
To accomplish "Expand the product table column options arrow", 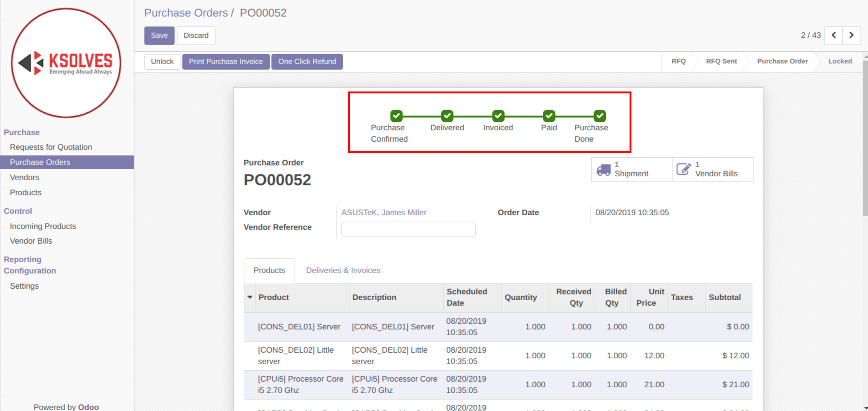I will [x=250, y=297].
